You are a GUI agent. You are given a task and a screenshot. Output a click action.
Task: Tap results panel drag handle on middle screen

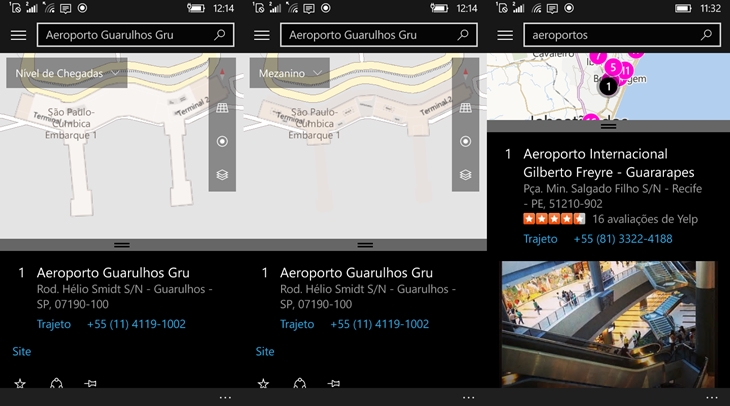pyautogui.click(x=365, y=245)
